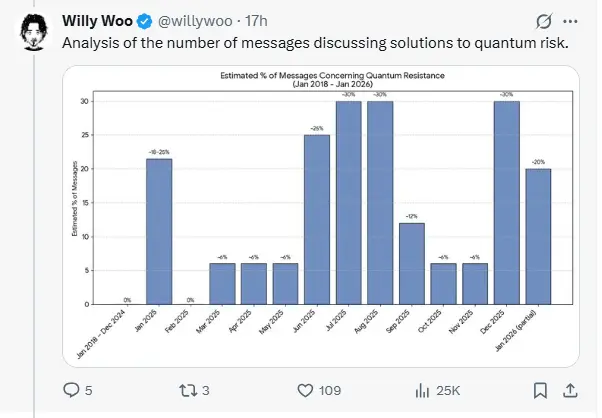Like the post with the heart icon

pyautogui.click(x=303, y=389)
